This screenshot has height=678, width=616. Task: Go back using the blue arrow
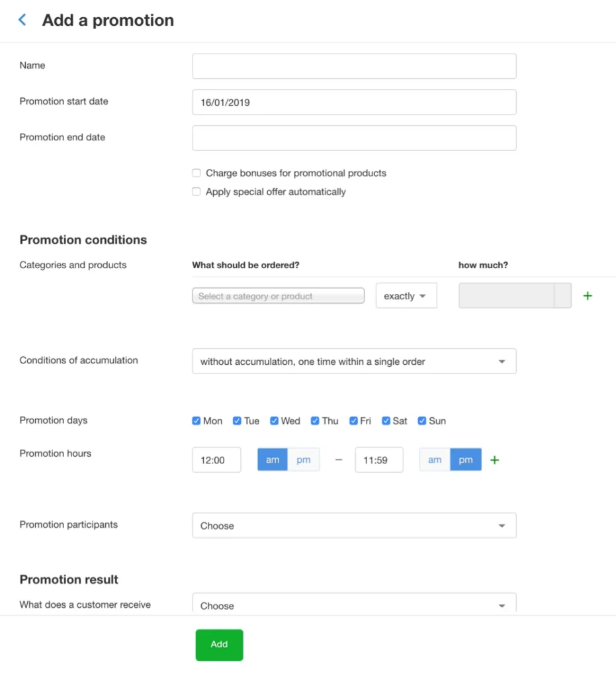tap(22, 20)
